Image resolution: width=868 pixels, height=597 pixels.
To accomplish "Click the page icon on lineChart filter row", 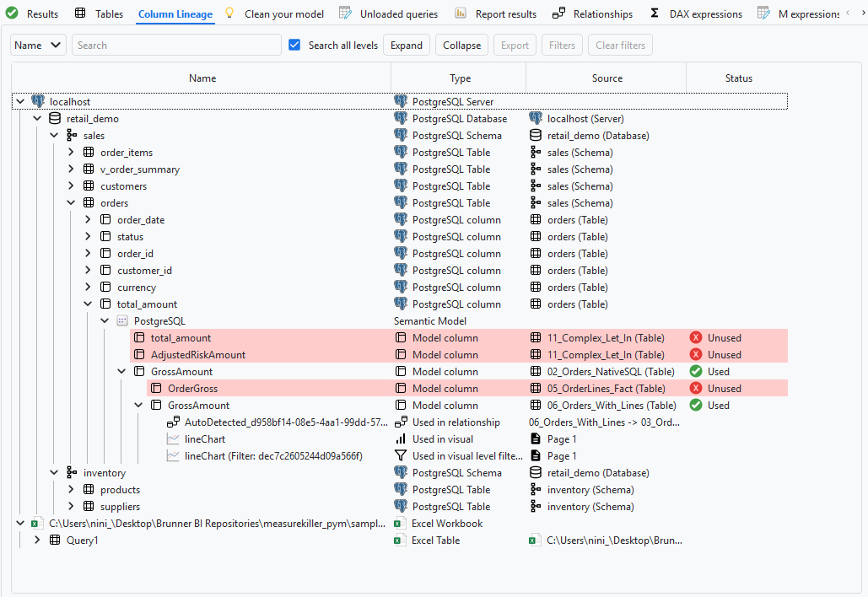I will (536, 456).
